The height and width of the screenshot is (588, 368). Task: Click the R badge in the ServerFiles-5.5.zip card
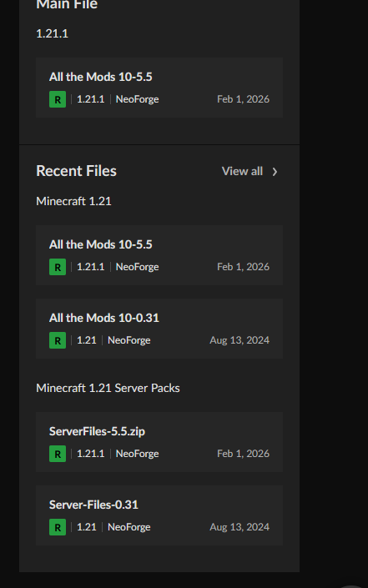(x=58, y=454)
